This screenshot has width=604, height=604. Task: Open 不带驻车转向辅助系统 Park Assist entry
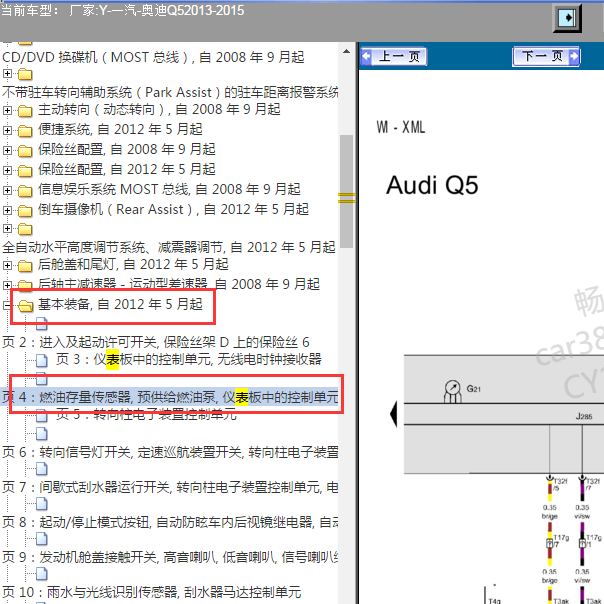click(x=170, y=93)
